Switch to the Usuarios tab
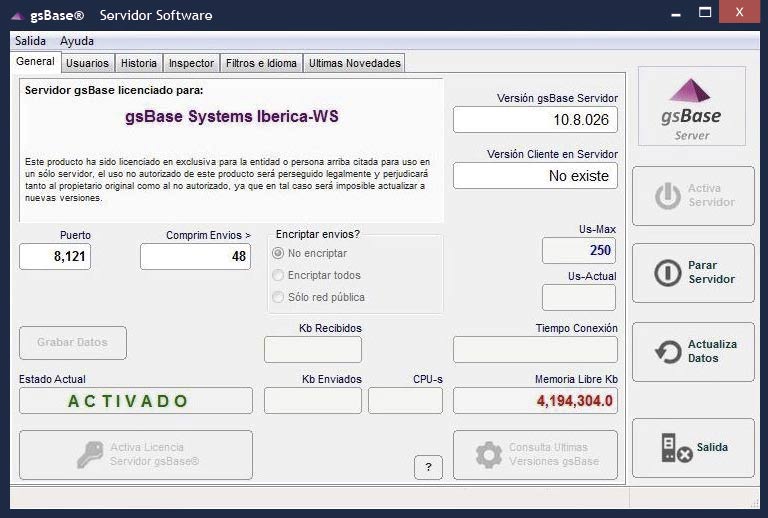 [x=87, y=63]
